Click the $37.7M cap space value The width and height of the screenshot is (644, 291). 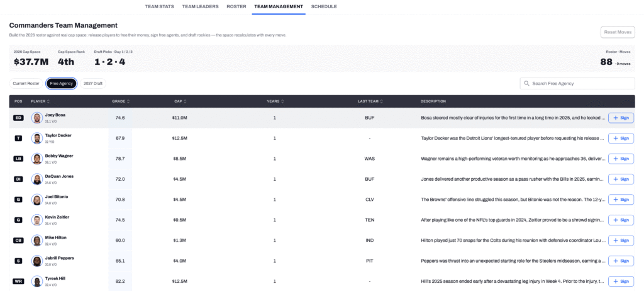pos(31,62)
